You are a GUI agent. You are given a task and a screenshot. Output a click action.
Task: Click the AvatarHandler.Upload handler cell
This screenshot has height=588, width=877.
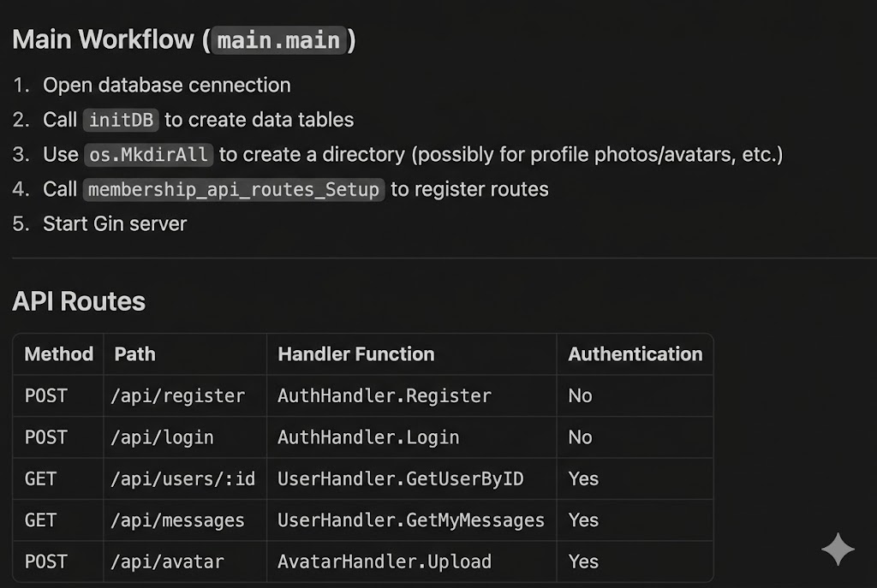tap(384, 561)
